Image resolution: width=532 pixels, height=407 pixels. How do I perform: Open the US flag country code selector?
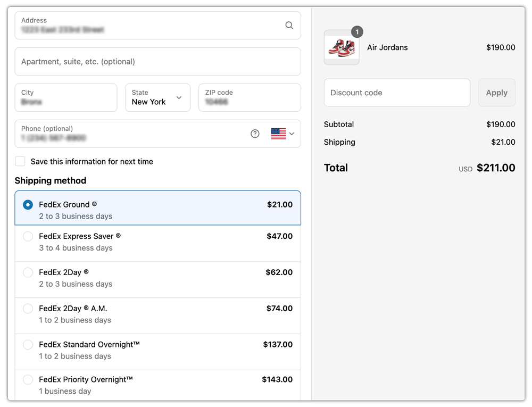click(x=282, y=134)
